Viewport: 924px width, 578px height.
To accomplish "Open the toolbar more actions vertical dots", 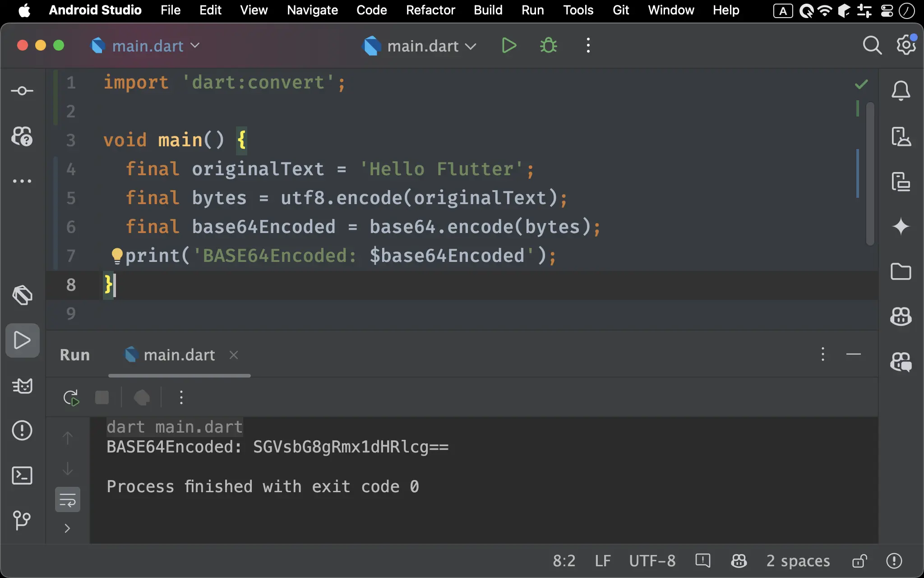I will click(588, 46).
